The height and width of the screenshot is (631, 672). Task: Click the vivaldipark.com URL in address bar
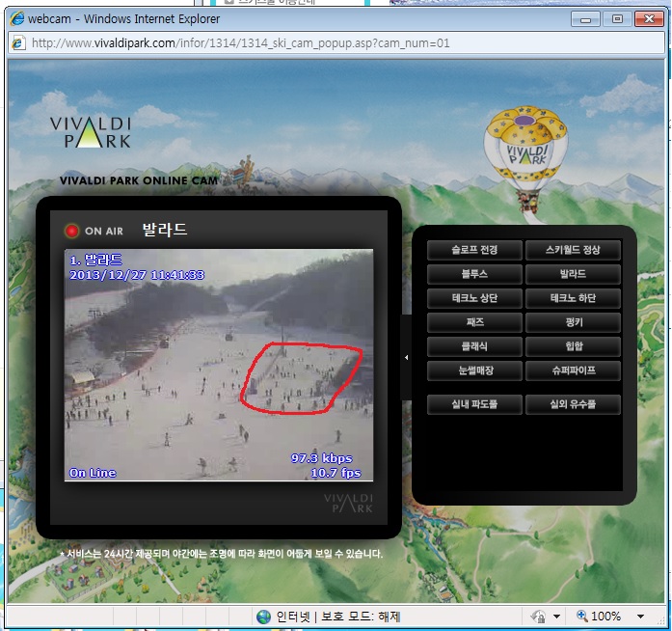pyautogui.click(x=240, y=43)
